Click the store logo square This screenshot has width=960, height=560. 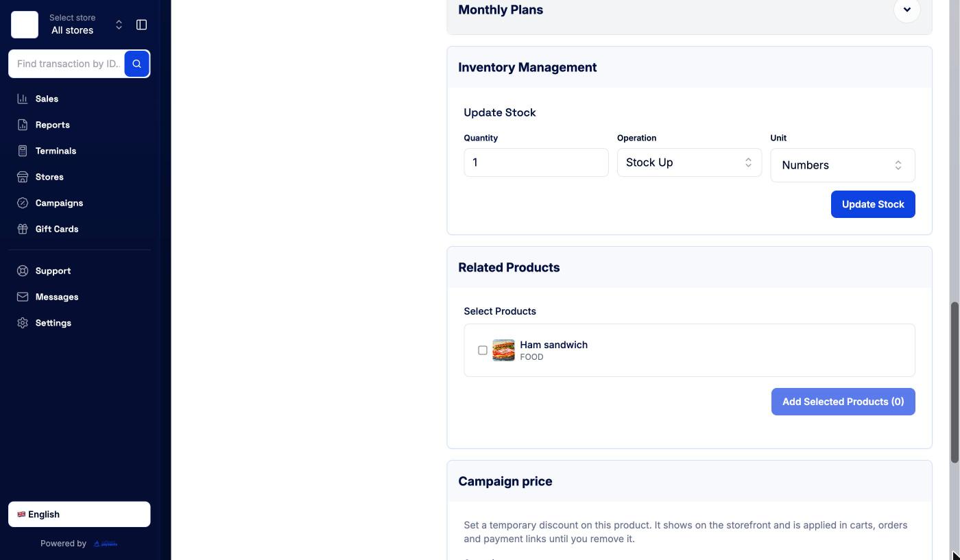coord(25,25)
